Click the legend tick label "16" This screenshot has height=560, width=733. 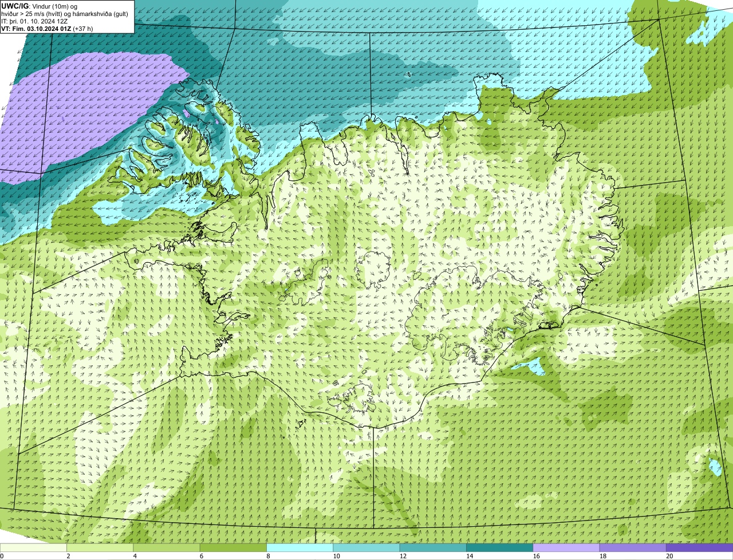(537, 556)
